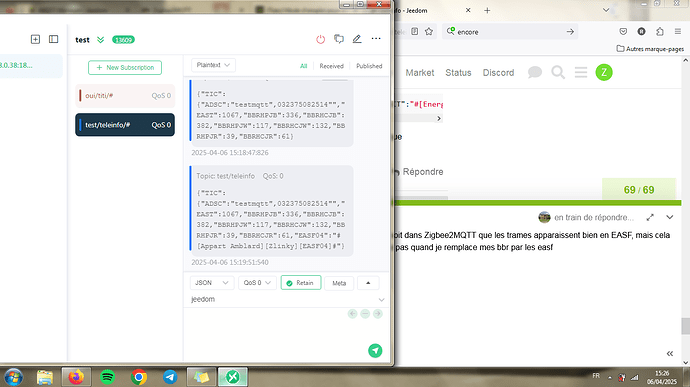
Task: Open Firefox list all tabs dropdown
Action: [606, 10]
